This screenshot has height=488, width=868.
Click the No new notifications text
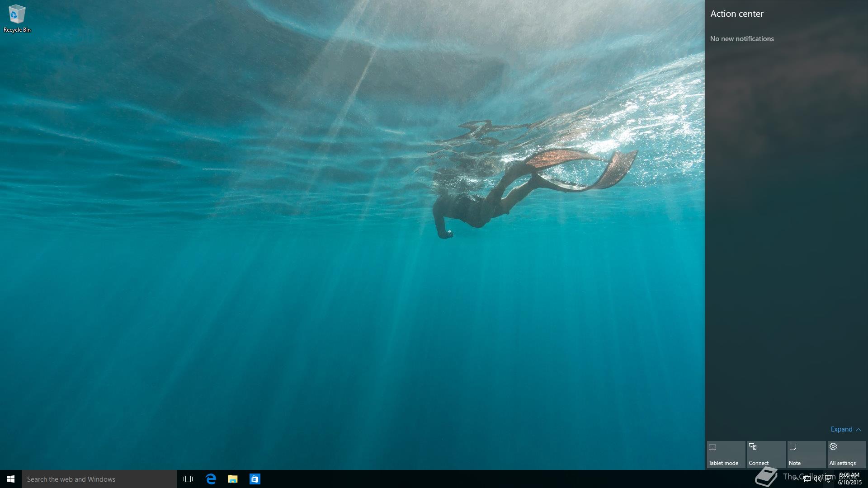[x=742, y=39]
